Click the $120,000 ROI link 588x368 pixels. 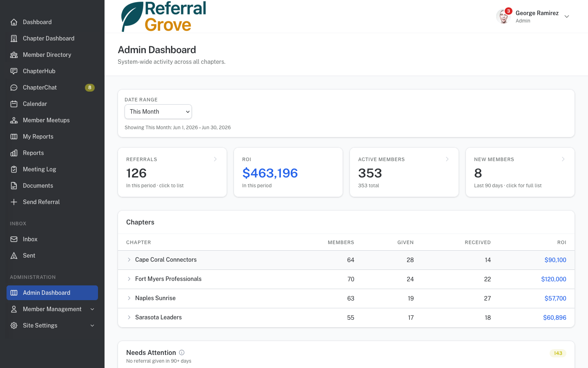(554, 279)
